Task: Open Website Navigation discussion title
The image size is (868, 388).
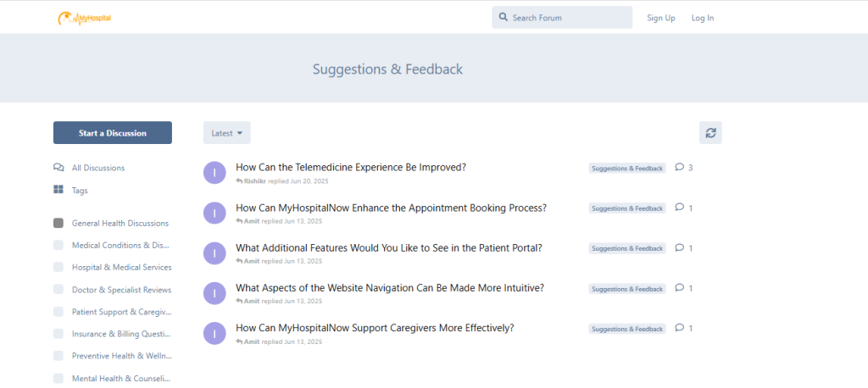Action: [x=390, y=288]
